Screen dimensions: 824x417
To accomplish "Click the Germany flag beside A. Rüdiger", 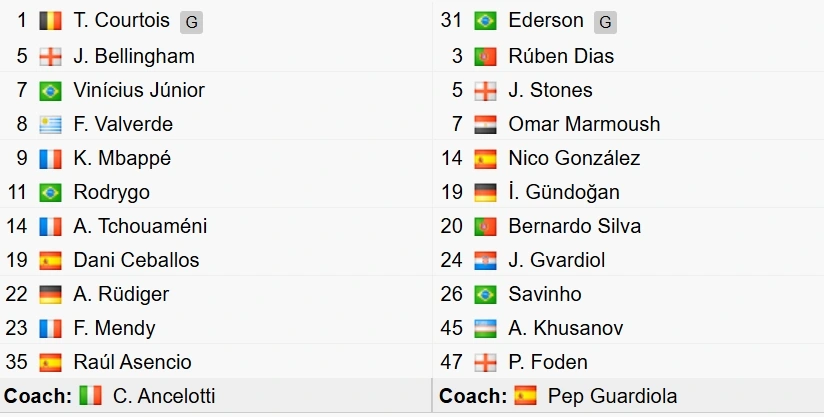I will 50,295.
